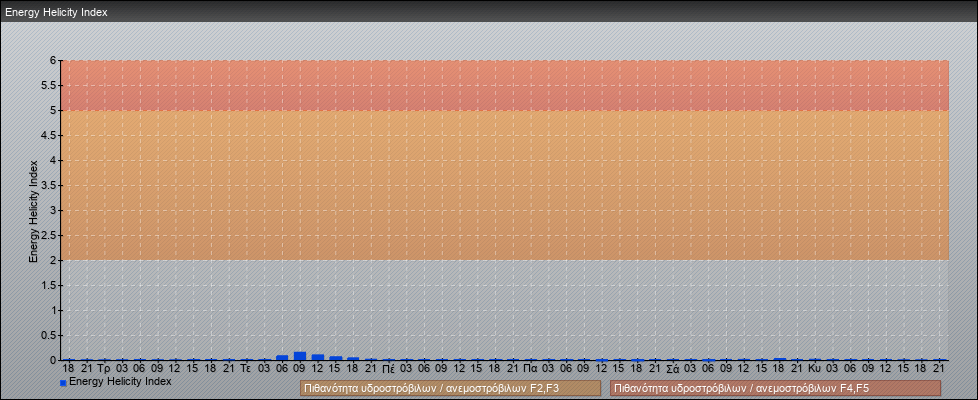Click the y-axis value 2 label
This screenshot has width=978, height=400.
[52, 260]
